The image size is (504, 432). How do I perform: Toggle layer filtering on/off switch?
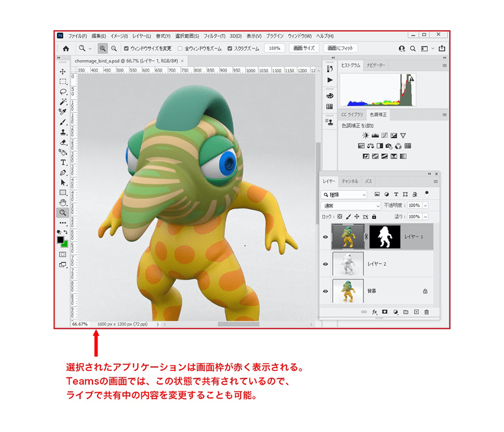point(427,194)
